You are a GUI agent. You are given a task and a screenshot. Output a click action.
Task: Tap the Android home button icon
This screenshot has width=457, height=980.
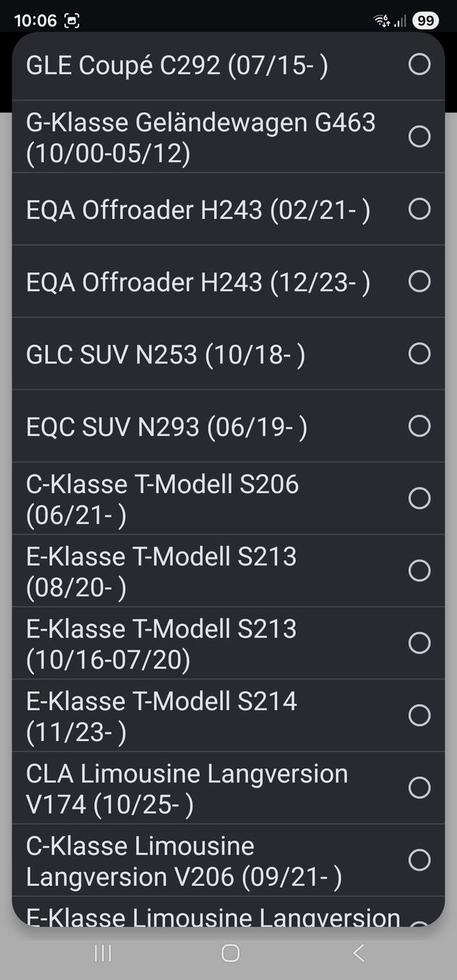click(x=230, y=953)
